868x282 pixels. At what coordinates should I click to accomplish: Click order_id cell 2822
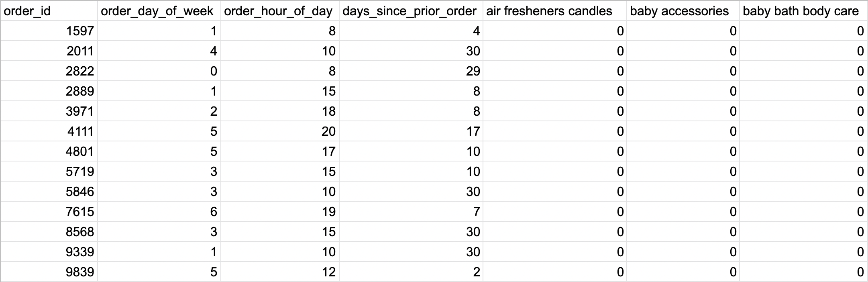pyautogui.click(x=49, y=71)
